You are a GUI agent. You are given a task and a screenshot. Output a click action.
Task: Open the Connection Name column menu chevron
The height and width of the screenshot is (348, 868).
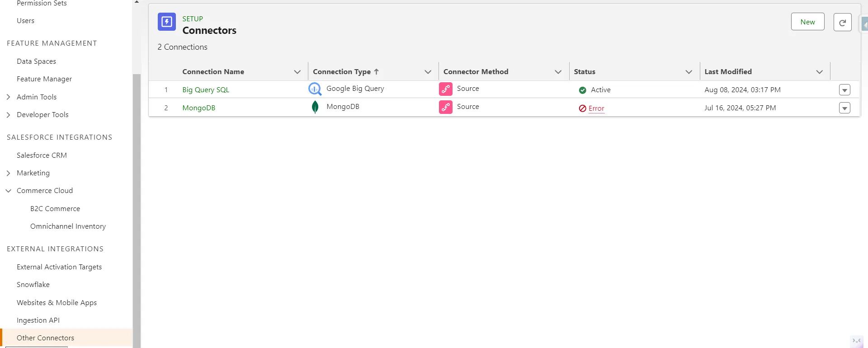(x=297, y=72)
